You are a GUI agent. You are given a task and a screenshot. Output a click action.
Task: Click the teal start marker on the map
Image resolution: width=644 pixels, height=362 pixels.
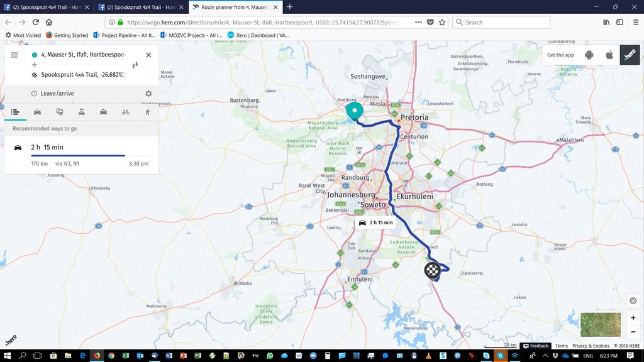pyautogui.click(x=355, y=111)
